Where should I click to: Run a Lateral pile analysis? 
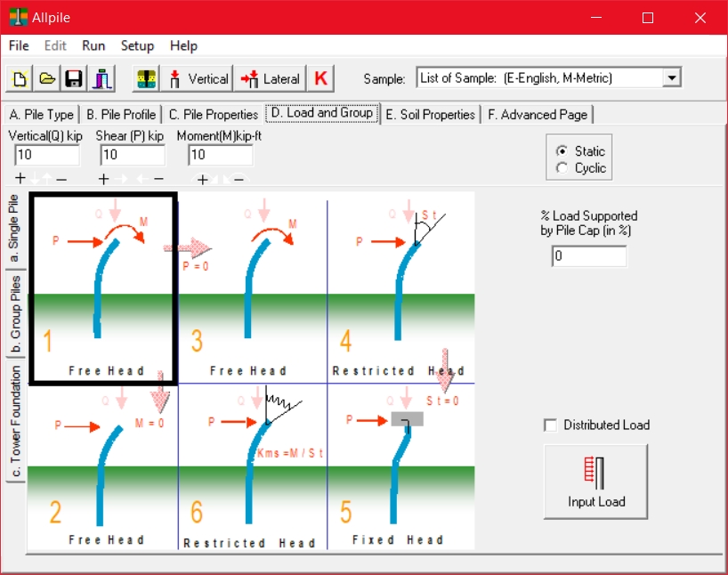[269, 78]
